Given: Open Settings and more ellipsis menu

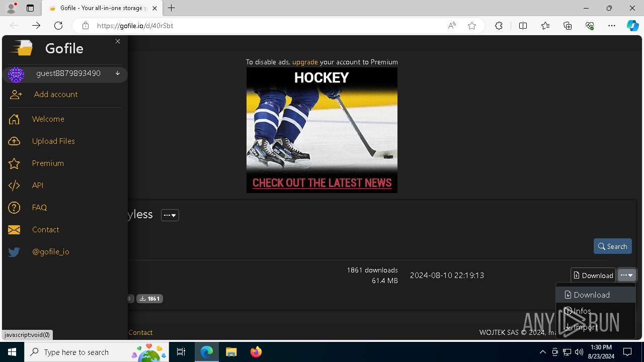Looking at the screenshot, I should pyautogui.click(x=612, y=26).
